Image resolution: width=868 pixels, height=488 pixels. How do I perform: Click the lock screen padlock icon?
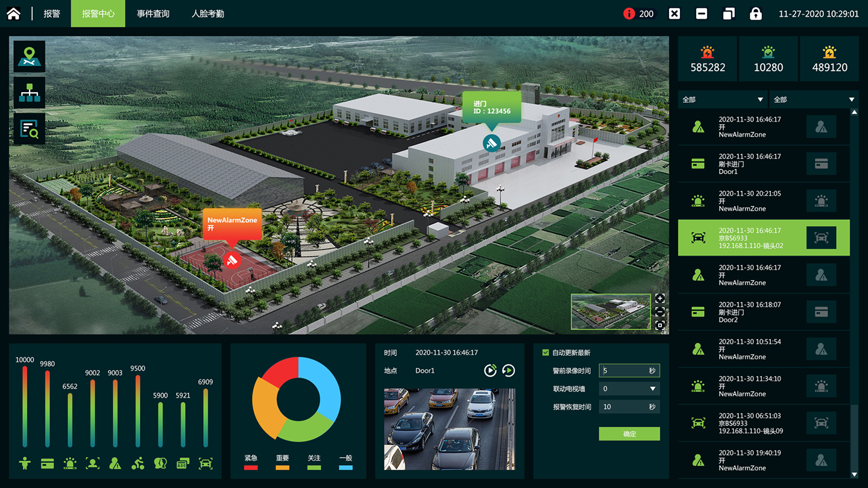tap(755, 13)
